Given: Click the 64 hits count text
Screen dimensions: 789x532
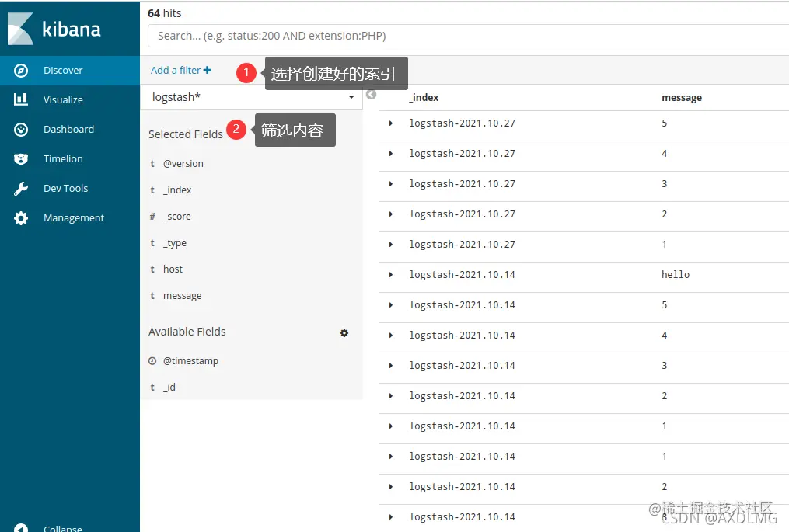Looking at the screenshot, I should pos(165,13).
